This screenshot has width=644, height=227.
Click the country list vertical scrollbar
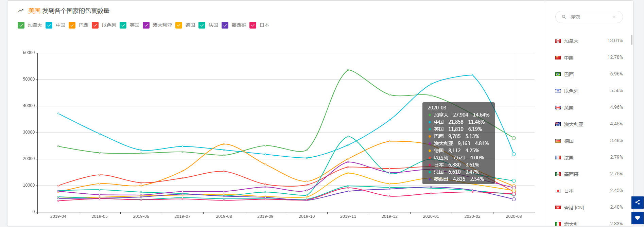(631, 40)
